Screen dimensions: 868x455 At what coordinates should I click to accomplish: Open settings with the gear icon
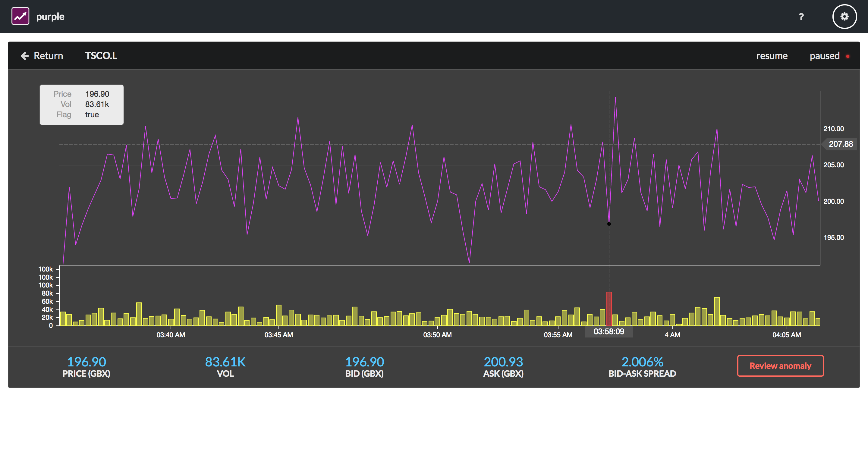click(844, 17)
